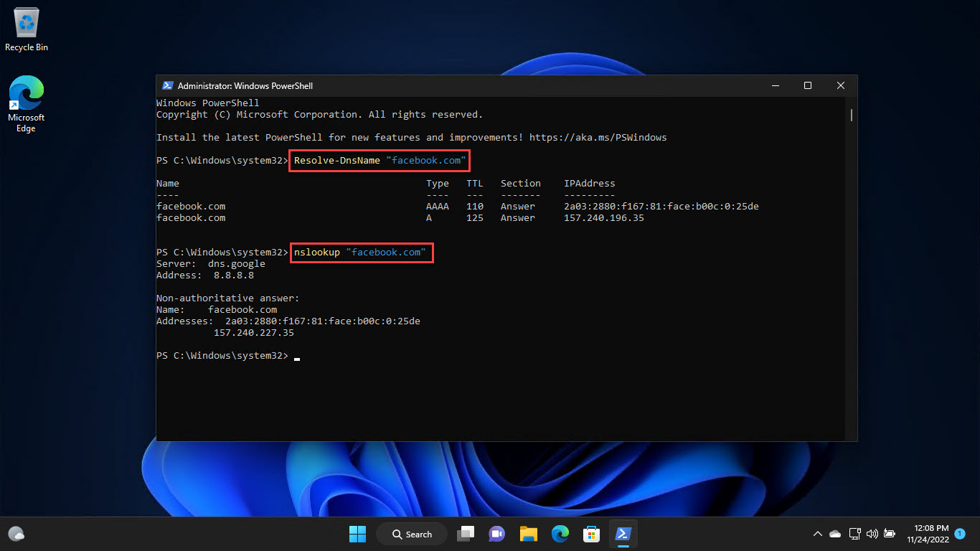Click the AAAA record type value
Viewport: 980px width, 551px height.
[438, 206]
